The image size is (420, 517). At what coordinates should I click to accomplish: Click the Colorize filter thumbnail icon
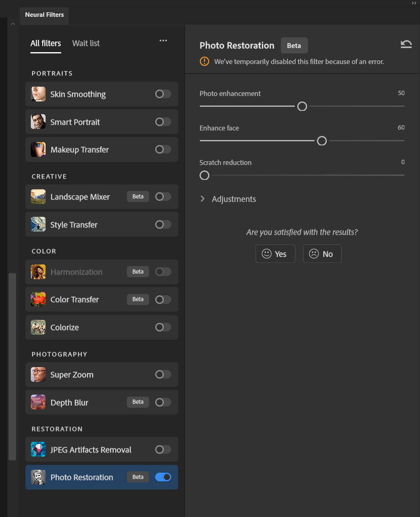38,327
